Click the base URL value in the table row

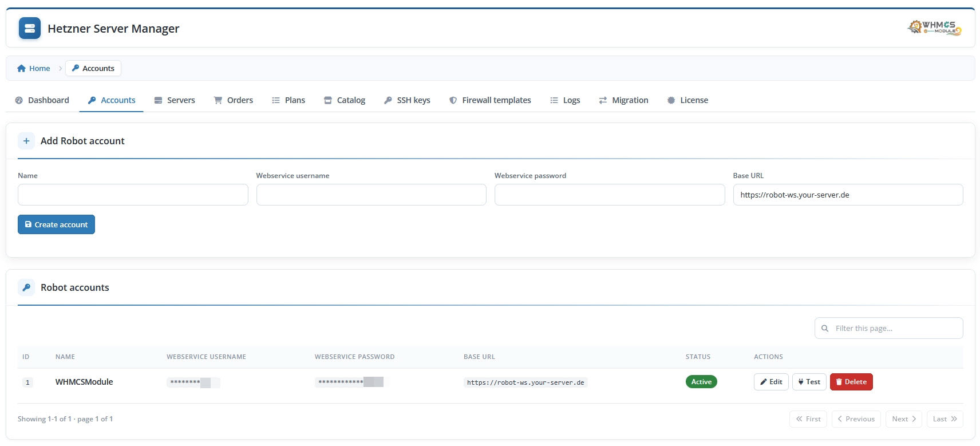[x=525, y=382]
